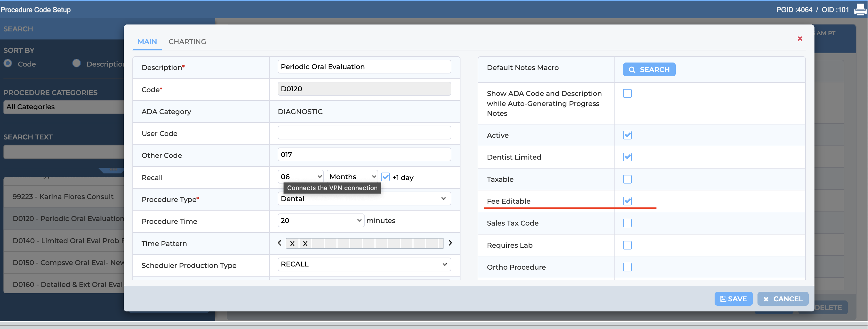Image resolution: width=868 pixels, height=329 pixels.
Task: Click the magnifier Search button for Notes Macro
Action: [649, 69]
